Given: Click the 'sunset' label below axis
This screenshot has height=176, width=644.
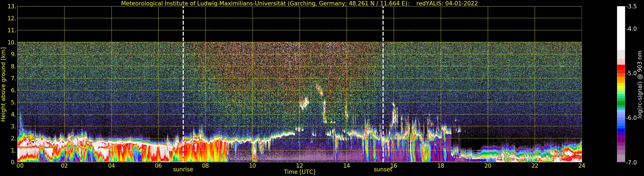Looking at the screenshot, I should click(x=383, y=170).
